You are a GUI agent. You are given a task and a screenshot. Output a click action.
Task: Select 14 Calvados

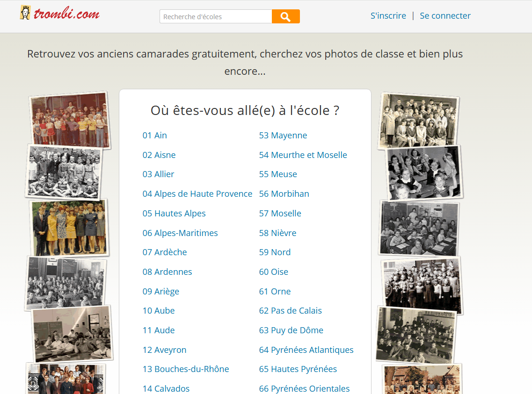(x=166, y=388)
